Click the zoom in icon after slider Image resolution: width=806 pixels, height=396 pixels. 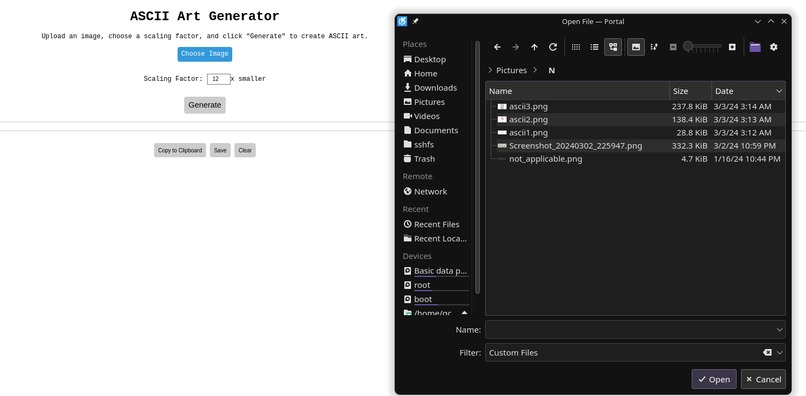732,47
